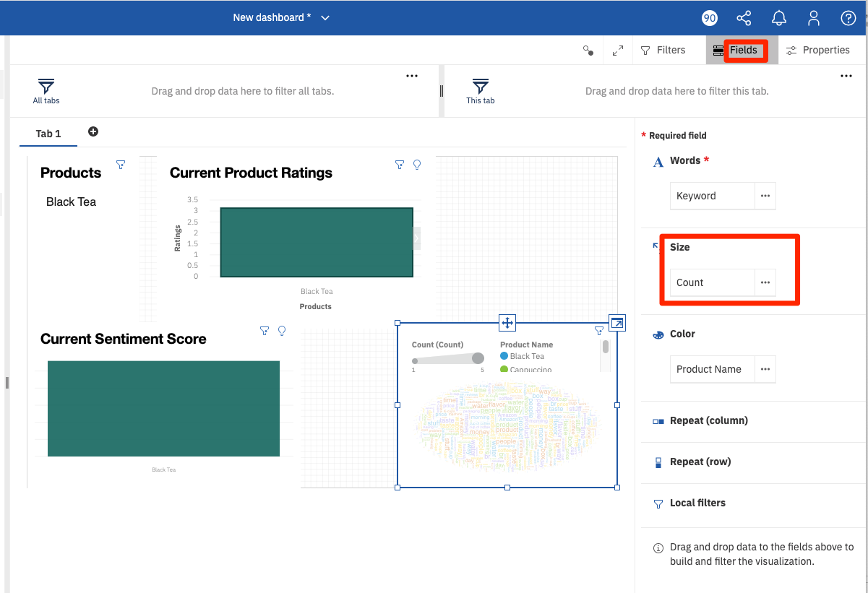868x593 pixels.
Task: Open the notification count badge showing 90
Action: (710, 18)
